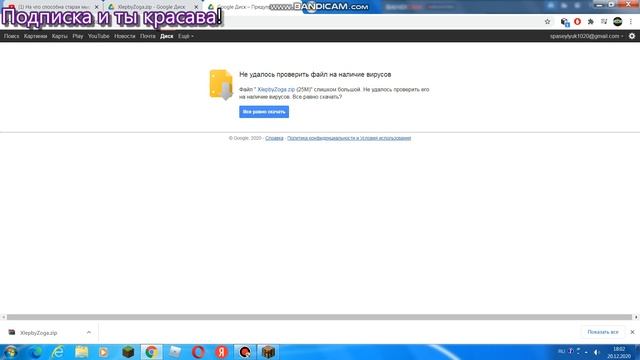Open the privacy policy and terms link
Image resolution: width=640 pixels, height=360 pixels.
point(349,138)
